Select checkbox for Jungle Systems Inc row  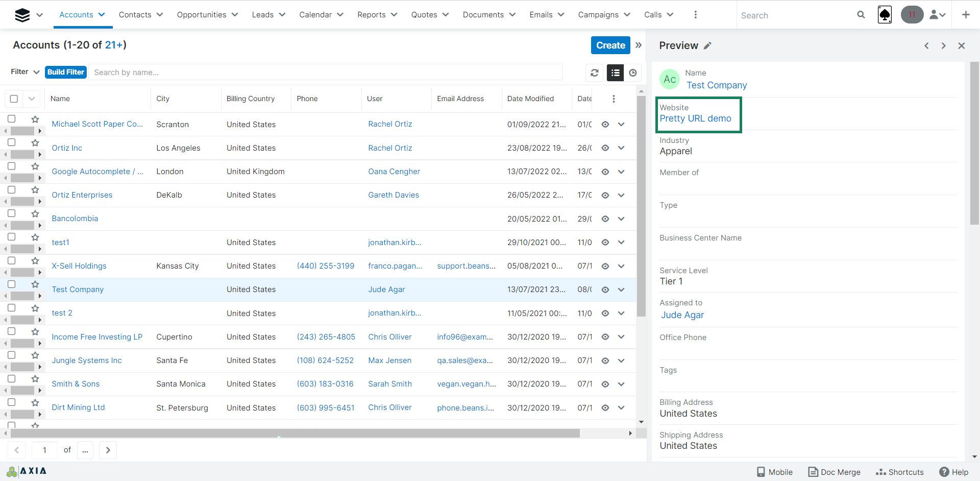12,355
